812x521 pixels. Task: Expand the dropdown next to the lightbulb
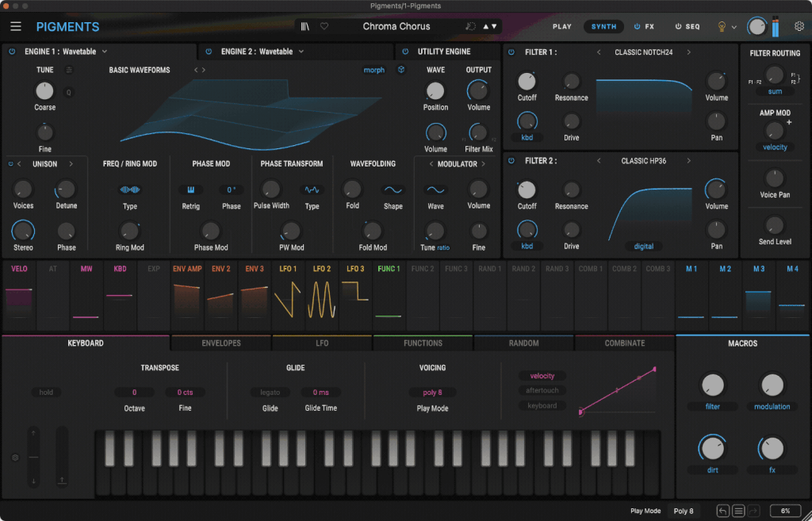[733, 27]
